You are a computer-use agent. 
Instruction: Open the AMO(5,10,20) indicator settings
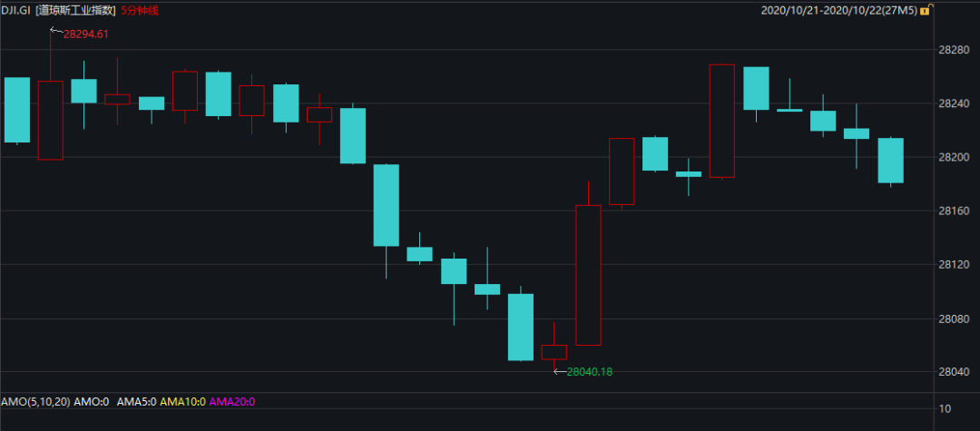coord(34,401)
